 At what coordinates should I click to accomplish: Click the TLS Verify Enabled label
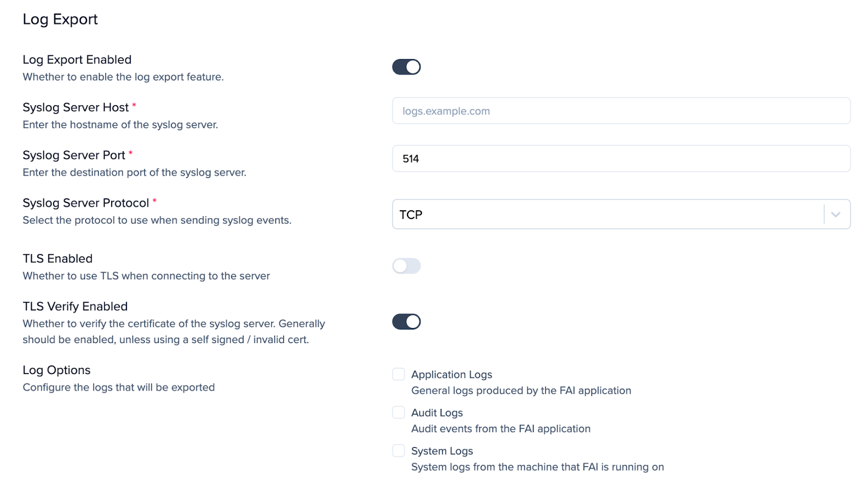(x=75, y=306)
